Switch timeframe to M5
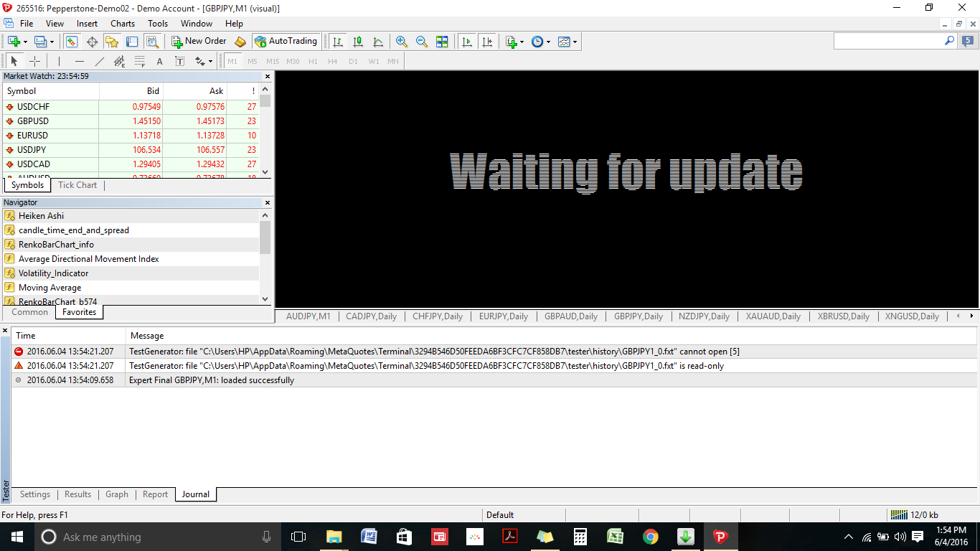The image size is (980, 551). (253, 61)
